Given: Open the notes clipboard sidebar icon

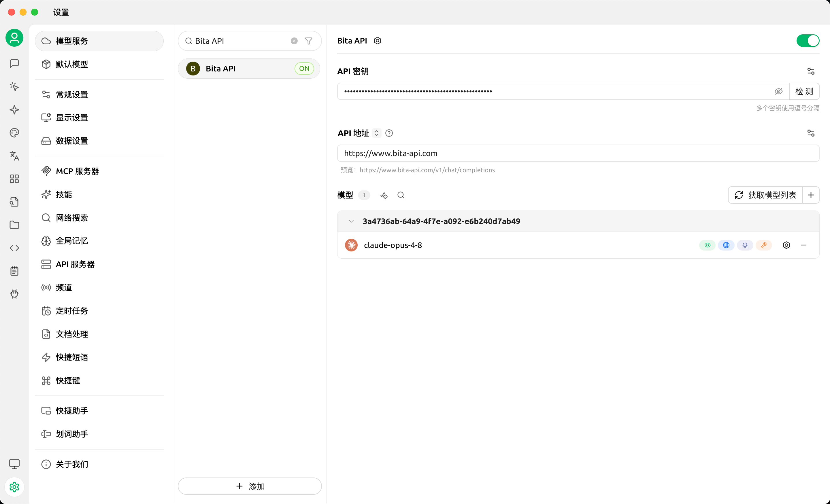Looking at the screenshot, I should [x=14, y=271].
